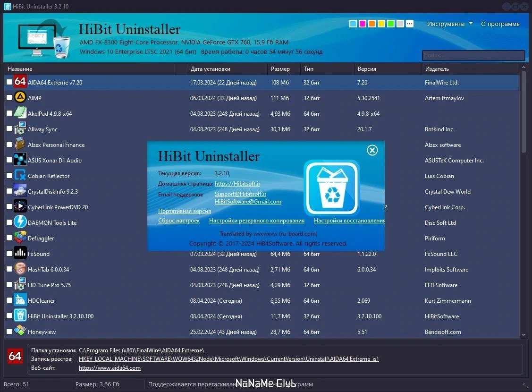Open Настройки резервного копирования link
The height and width of the screenshot is (392, 532).
256,221
